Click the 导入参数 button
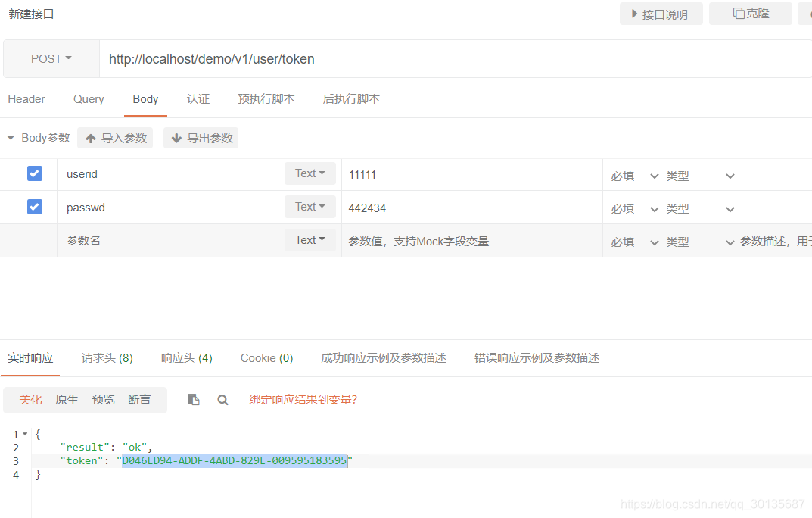The width and height of the screenshot is (812, 518). [x=115, y=138]
